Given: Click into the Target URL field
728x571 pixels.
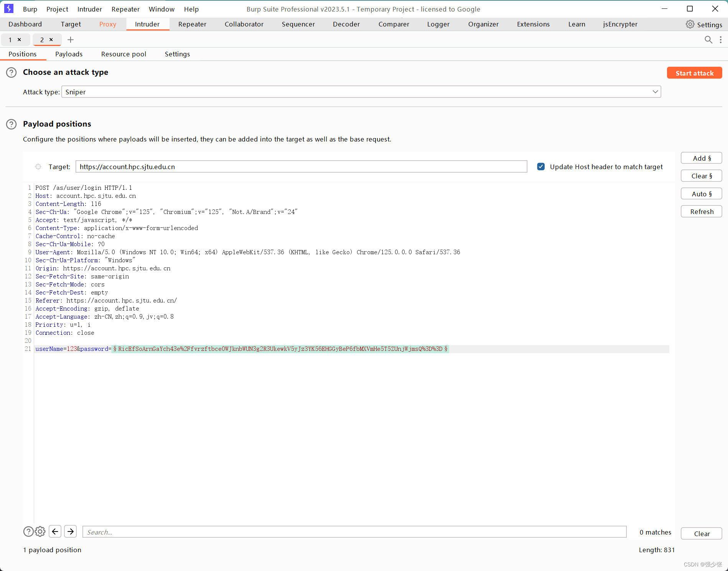Looking at the screenshot, I should (301, 167).
